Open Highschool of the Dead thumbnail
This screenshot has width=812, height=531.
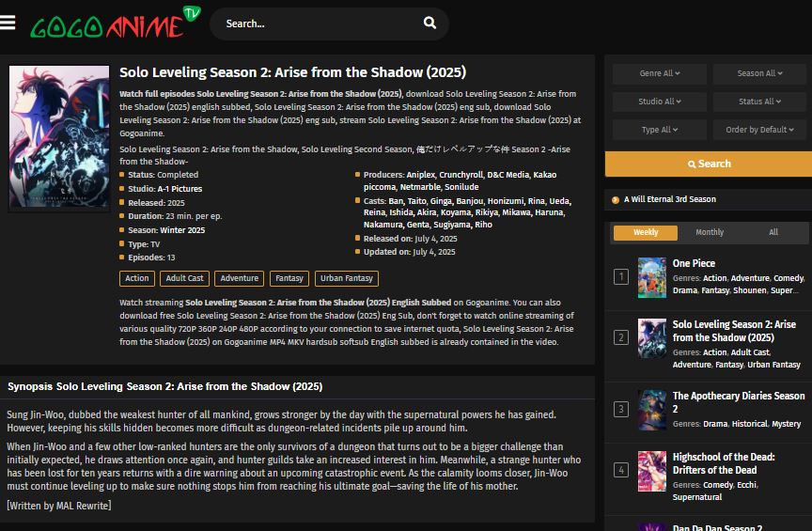652,471
